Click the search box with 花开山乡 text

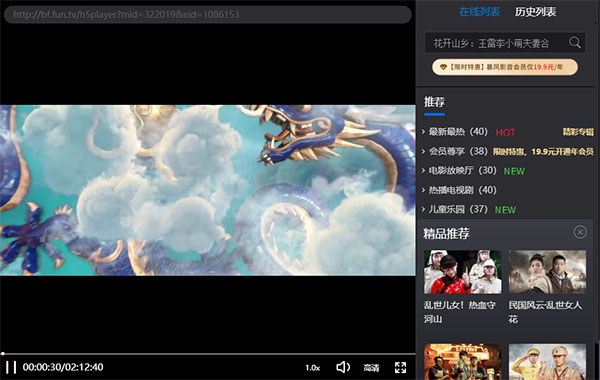[497, 42]
